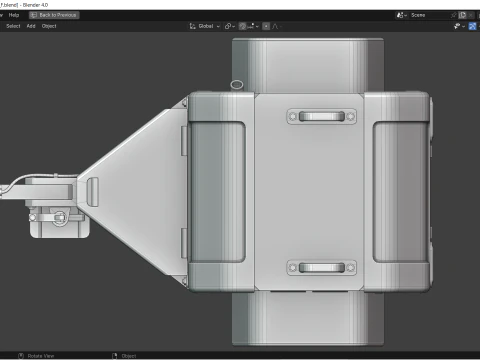The width and height of the screenshot is (480, 360).
Task: Open the Add menu
Action: click(31, 26)
